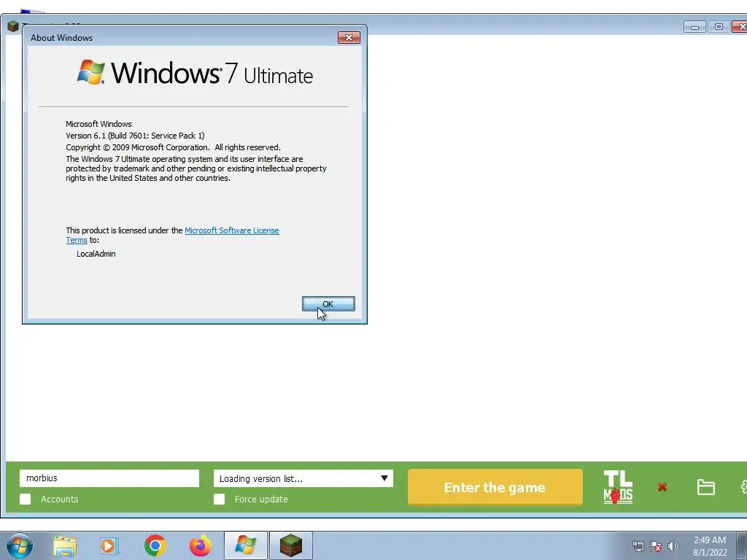Click OK in About Windows dialog
The image size is (747, 560).
(328, 304)
